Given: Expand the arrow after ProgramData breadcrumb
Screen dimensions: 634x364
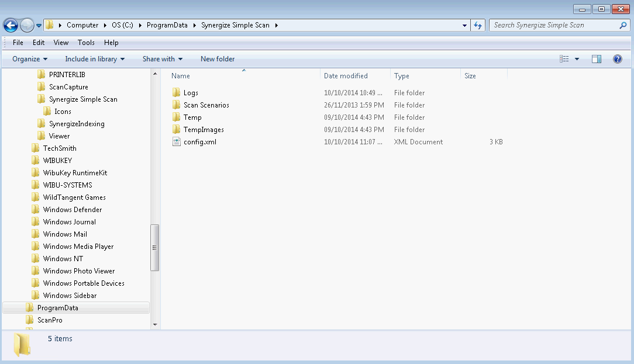Looking at the screenshot, I should tap(195, 25).
